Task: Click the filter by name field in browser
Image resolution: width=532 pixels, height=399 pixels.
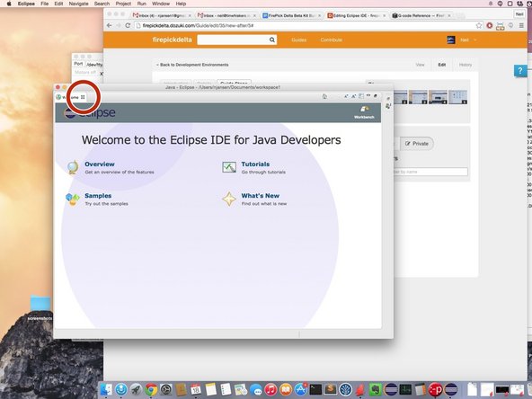Action: (430, 172)
